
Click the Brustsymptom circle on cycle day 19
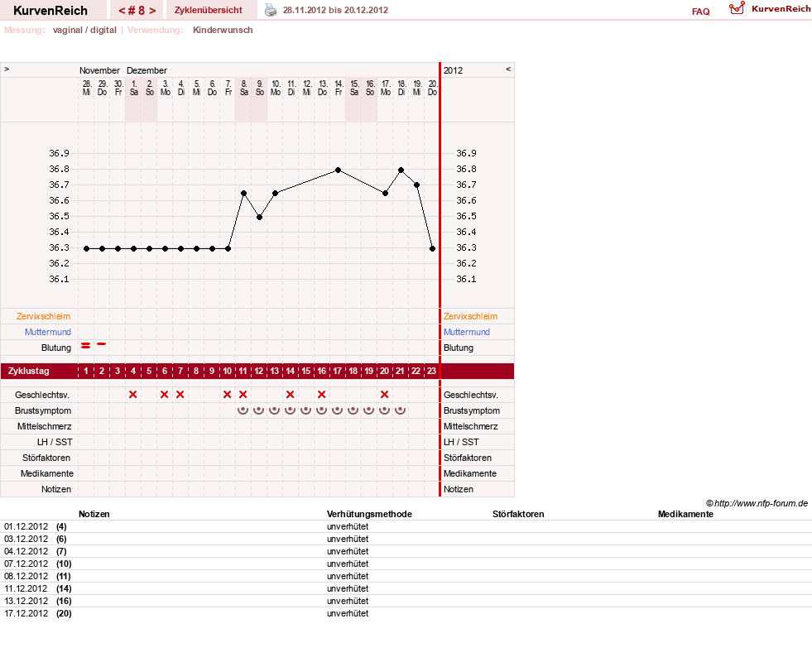368,410
